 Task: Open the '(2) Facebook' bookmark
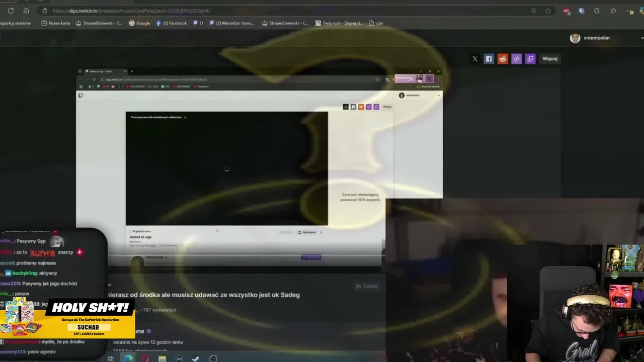pyautogui.click(x=171, y=23)
